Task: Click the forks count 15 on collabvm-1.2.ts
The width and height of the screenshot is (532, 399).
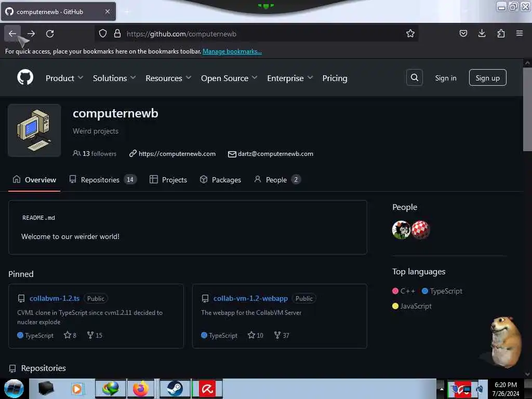Action: tap(99, 335)
